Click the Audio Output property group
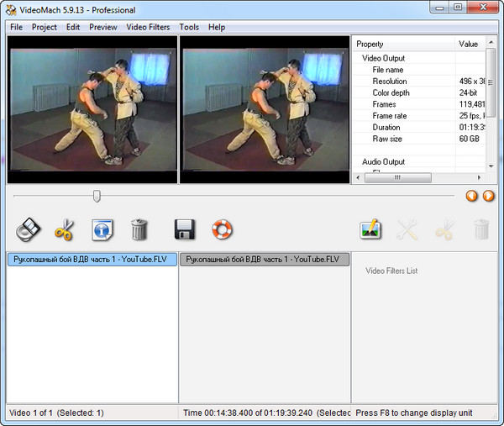 (383, 161)
